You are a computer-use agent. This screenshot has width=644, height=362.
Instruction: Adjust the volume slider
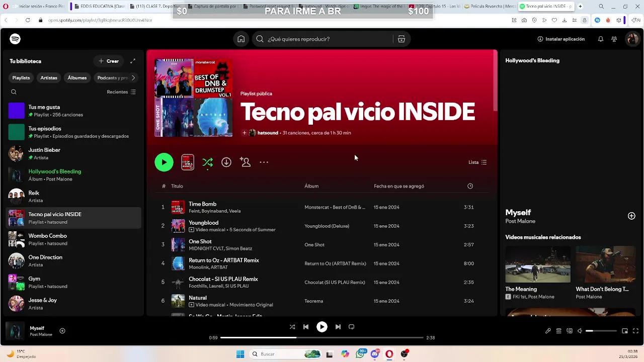(601, 331)
